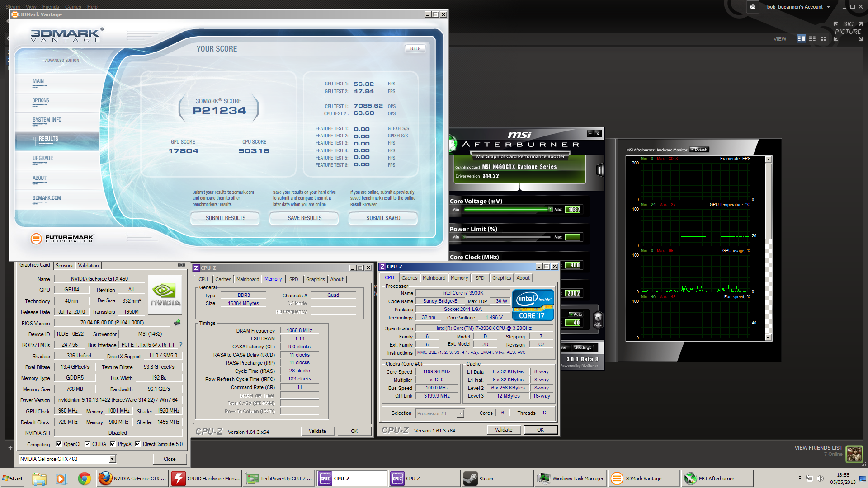Switch Steam library to detail view icon

pyautogui.click(x=802, y=39)
